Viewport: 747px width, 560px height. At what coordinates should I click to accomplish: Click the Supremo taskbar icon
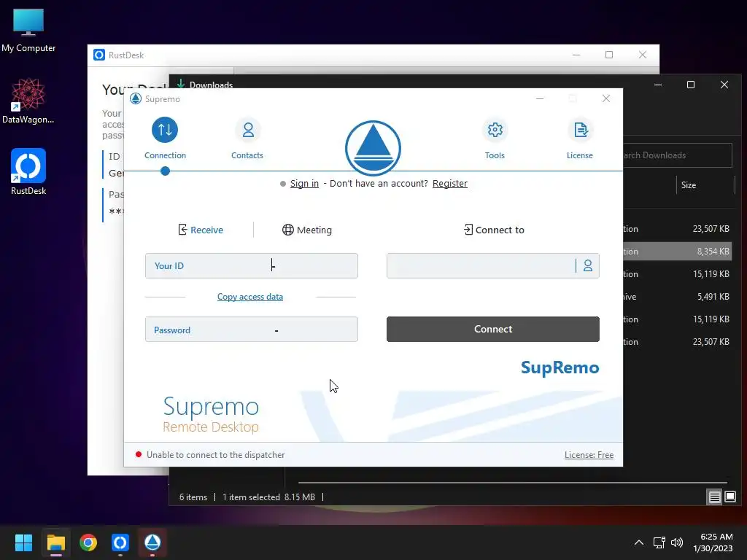coord(152,542)
